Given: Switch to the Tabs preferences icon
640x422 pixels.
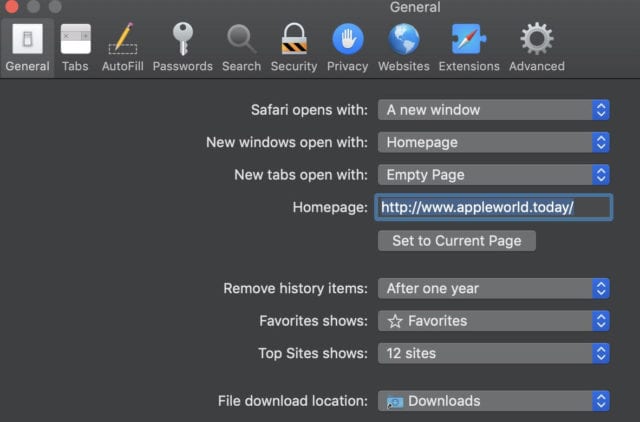Looking at the screenshot, I should coord(75,47).
